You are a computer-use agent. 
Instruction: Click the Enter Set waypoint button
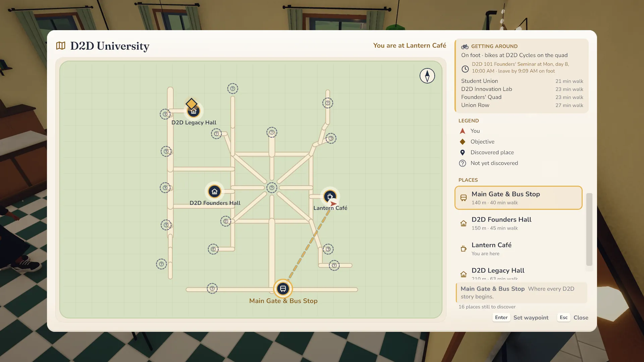(521, 317)
